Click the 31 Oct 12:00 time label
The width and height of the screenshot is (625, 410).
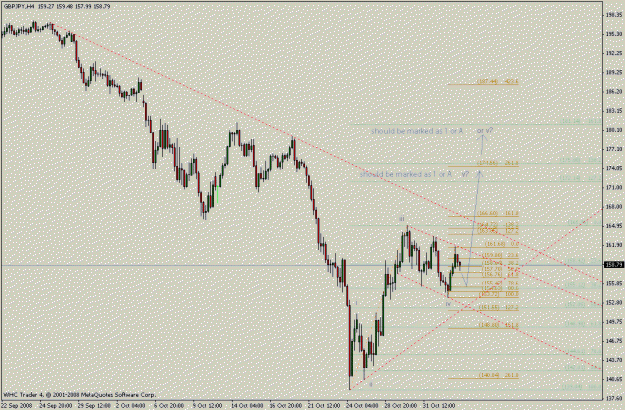pos(439,406)
